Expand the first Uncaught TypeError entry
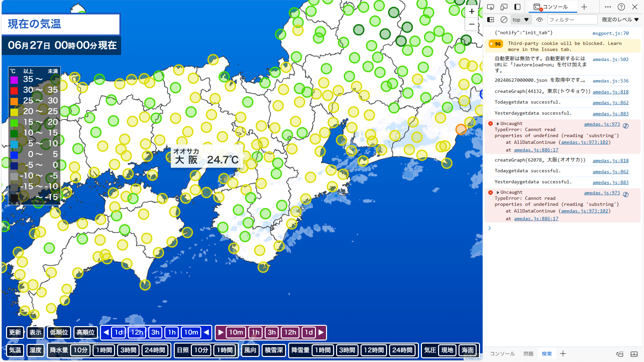 click(498, 124)
